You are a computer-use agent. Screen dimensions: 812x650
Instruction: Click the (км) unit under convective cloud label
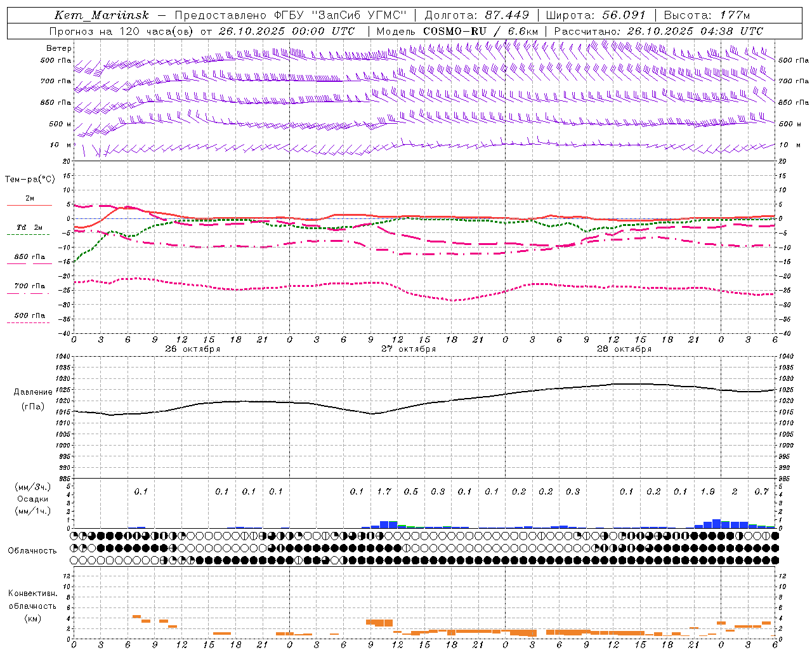point(32,618)
